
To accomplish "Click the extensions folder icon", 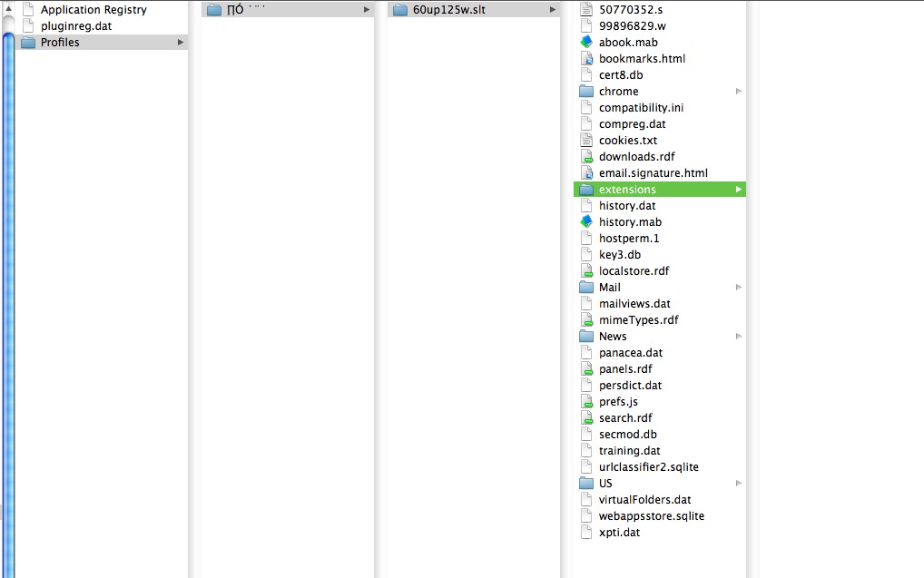I will click(586, 189).
